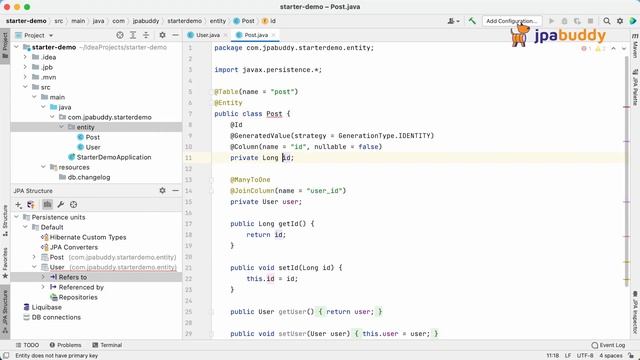Viewport: 640px width, 360px height.
Task: Click the Stop process icon
Action: (x=590, y=21)
